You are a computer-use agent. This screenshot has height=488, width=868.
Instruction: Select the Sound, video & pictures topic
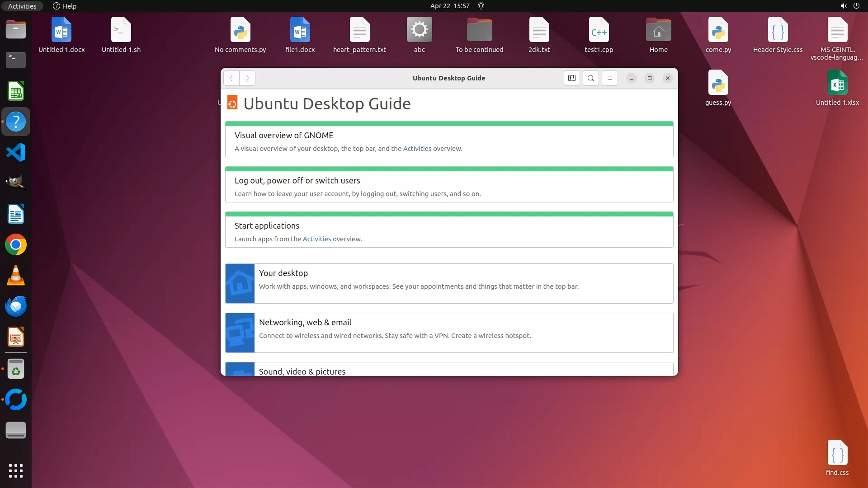302,371
